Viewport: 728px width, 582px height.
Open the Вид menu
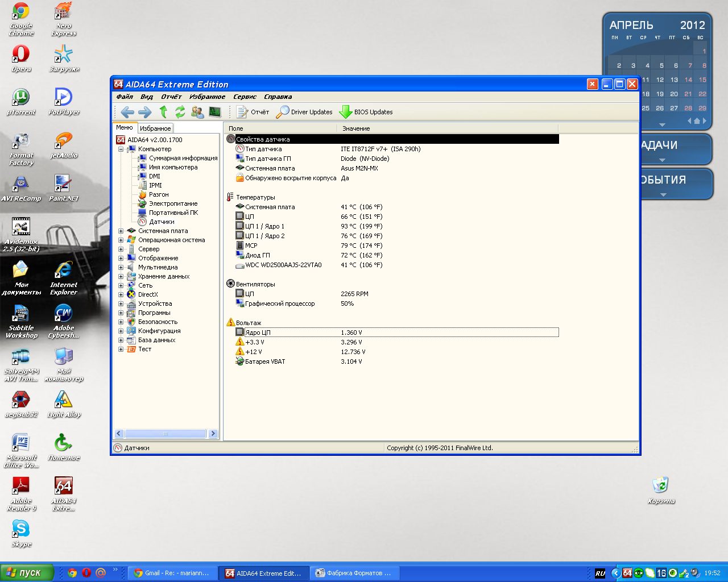click(147, 97)
